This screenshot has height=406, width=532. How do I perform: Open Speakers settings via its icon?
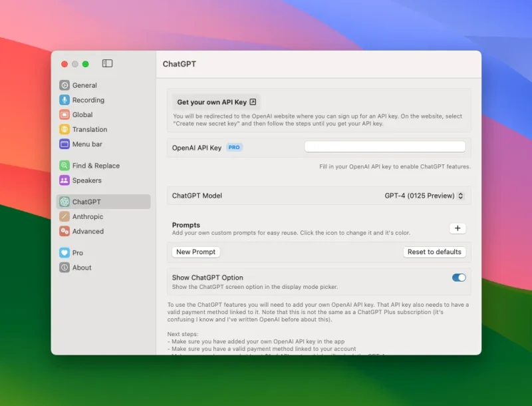point(65,180)
